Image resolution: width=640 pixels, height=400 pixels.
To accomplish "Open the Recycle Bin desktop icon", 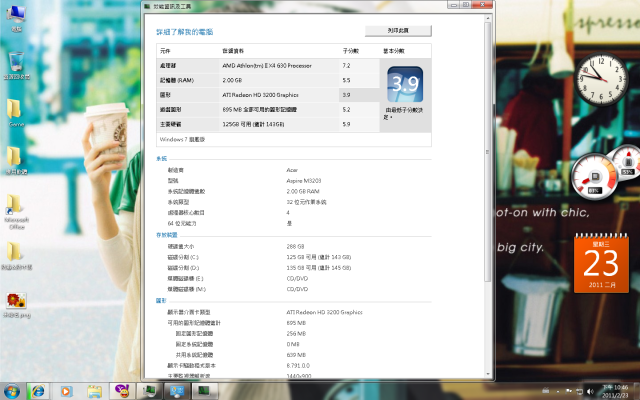I will [16, 65].
